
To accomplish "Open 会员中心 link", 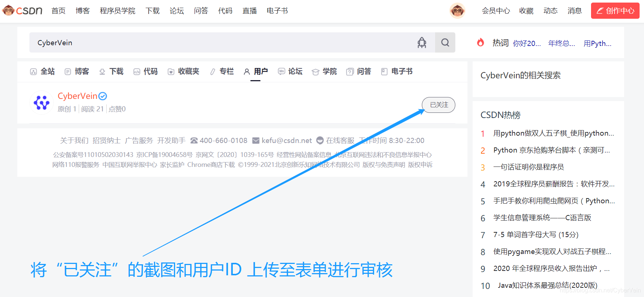I will [496, 11].
